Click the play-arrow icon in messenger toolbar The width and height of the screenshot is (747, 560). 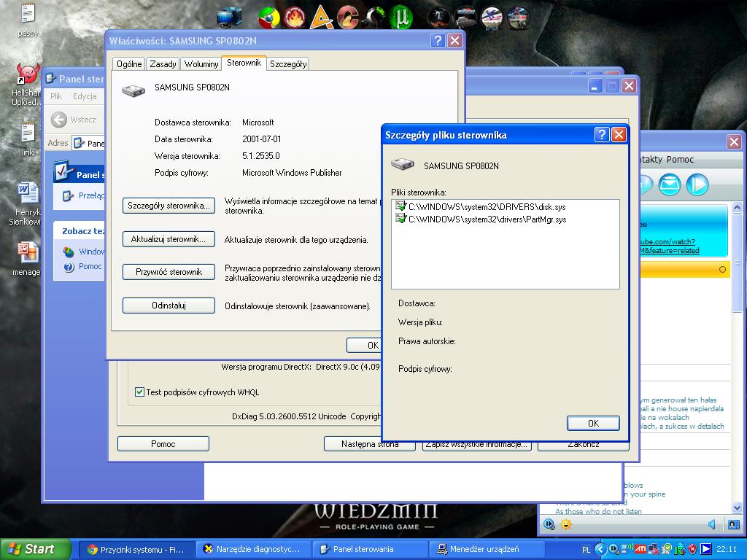697,184
